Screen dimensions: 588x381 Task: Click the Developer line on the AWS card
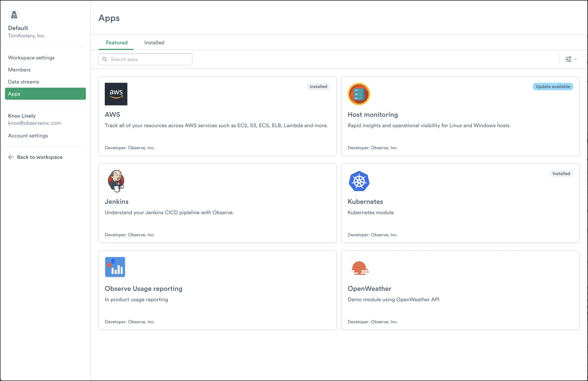[130, 148]
